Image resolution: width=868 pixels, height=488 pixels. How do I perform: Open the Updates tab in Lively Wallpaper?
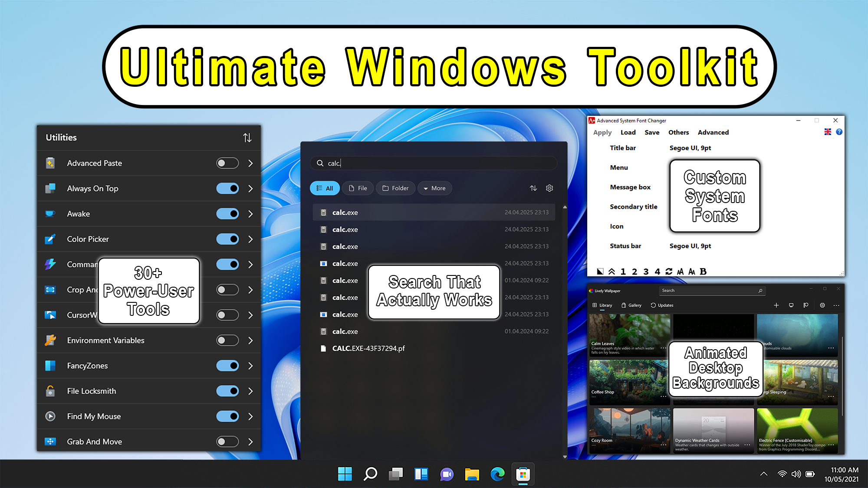click(662, 305)
